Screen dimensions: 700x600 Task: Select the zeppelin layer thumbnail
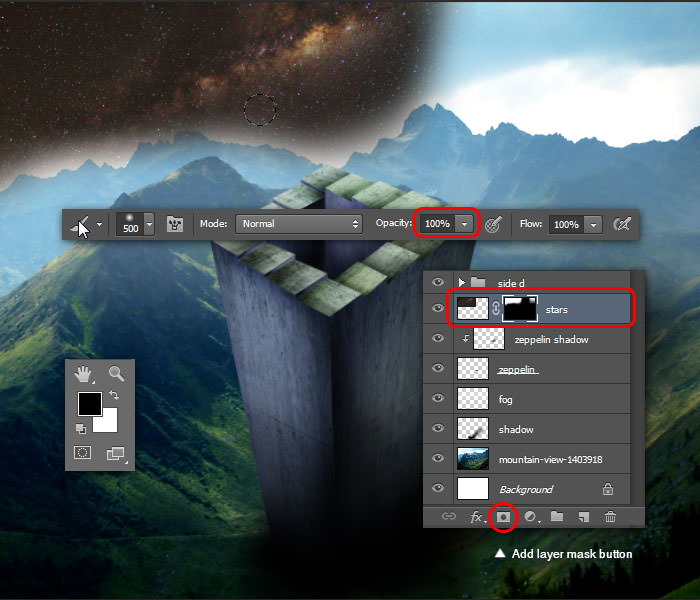(x=473, y=369)
